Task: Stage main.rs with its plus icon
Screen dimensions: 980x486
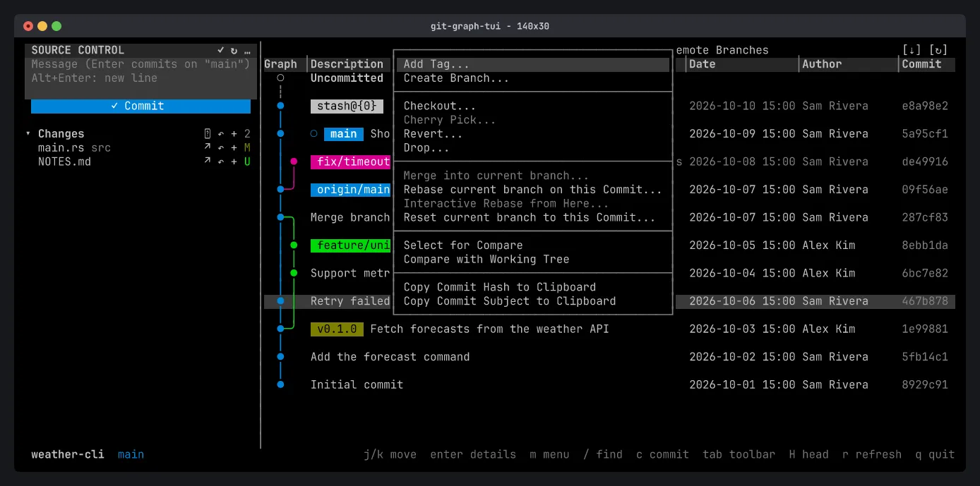Action: coord(234,147)
